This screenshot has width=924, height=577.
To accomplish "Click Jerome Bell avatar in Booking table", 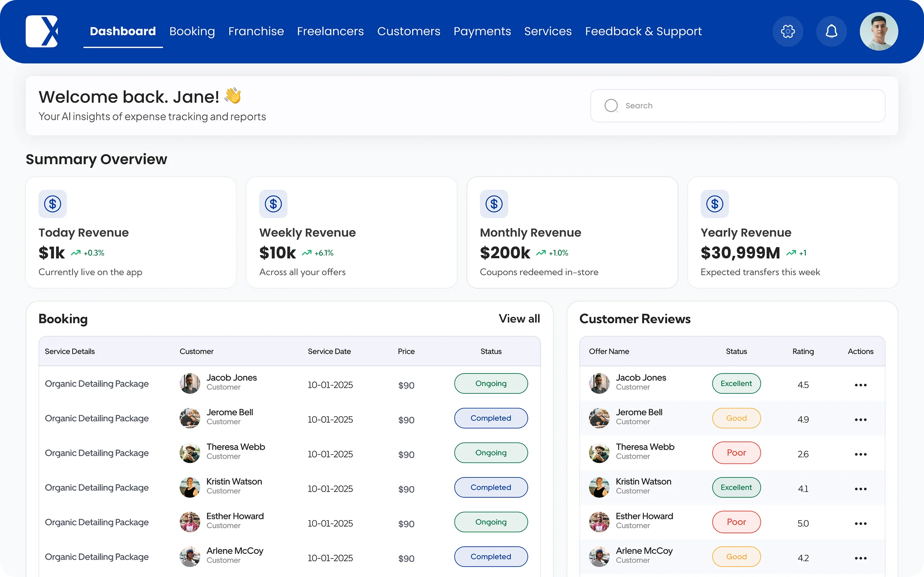I will coord(190,418).
